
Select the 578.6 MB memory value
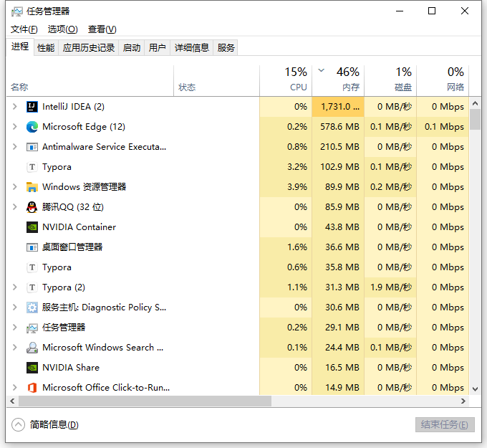pyautogui.click(x=338, y=127)
